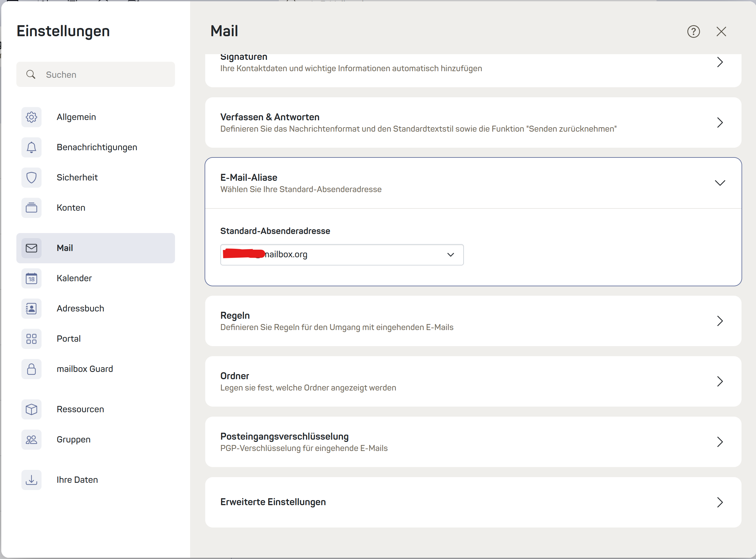Click the shield icon for Sicherheit
This screenshot has width=756, height=559.
click(31, 177)
